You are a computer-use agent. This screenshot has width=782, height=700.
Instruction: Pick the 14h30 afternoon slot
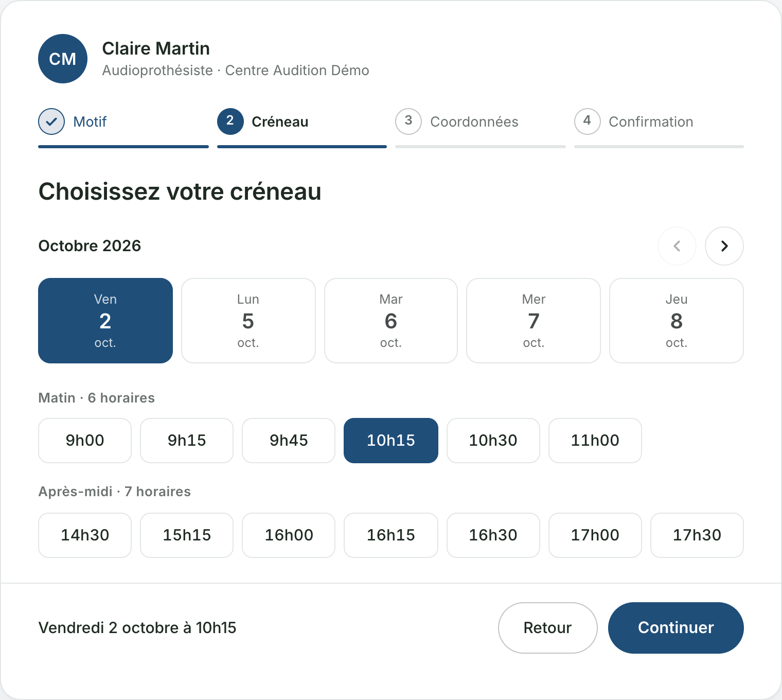(x=85, y=535)
